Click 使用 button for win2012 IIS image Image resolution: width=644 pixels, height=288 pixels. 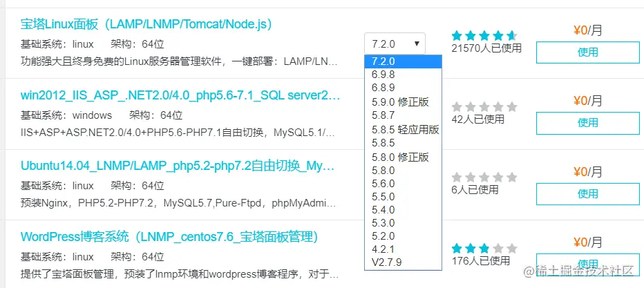tap(588, 123)
